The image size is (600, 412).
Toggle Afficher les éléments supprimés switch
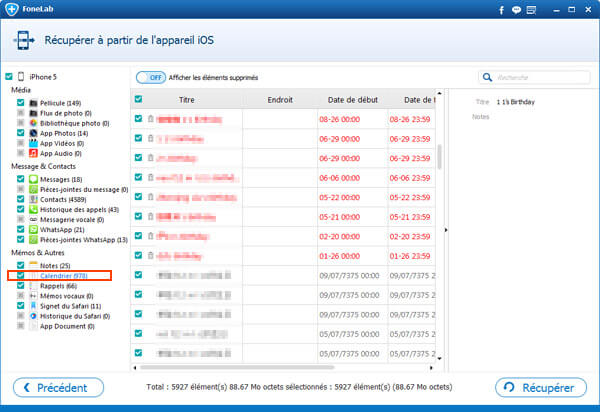pos(150,77)
